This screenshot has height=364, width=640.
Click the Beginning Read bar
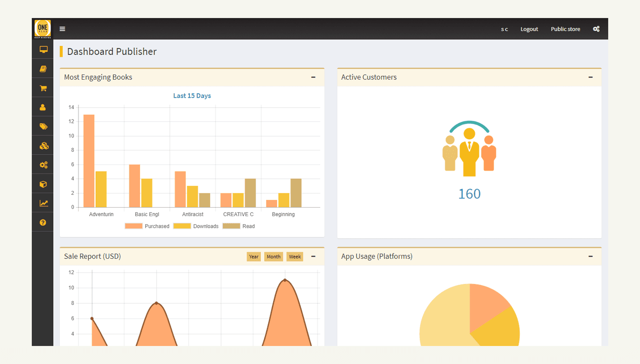[x=296, y=193]
